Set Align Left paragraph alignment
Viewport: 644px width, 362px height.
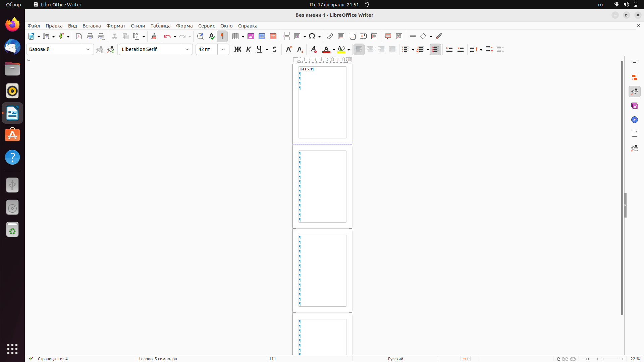pyautogui.click(x=359, y=49)
